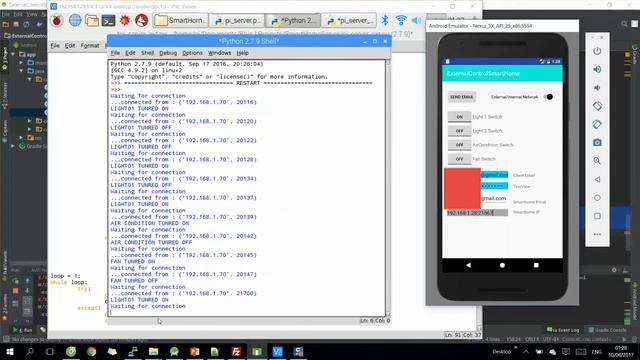The image size is (640, 360).
Task: Click the emulator volume down icon
Action: 597,88
